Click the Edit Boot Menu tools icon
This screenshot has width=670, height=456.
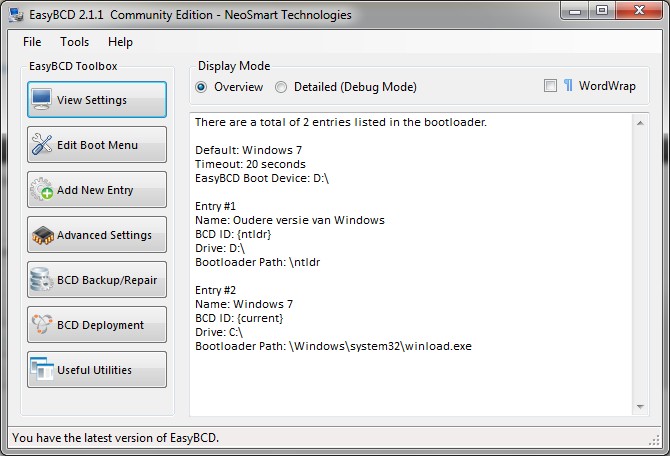[x=42, y=144]
